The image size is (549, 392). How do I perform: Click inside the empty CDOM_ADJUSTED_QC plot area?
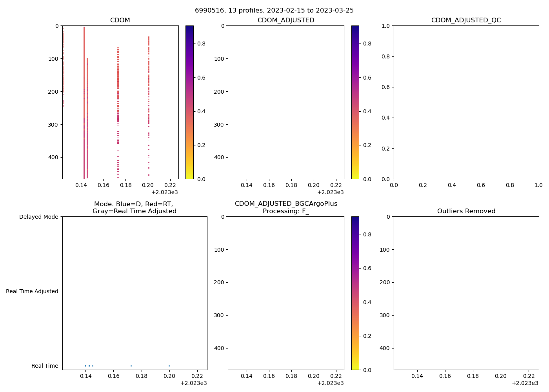click(466, 102)
